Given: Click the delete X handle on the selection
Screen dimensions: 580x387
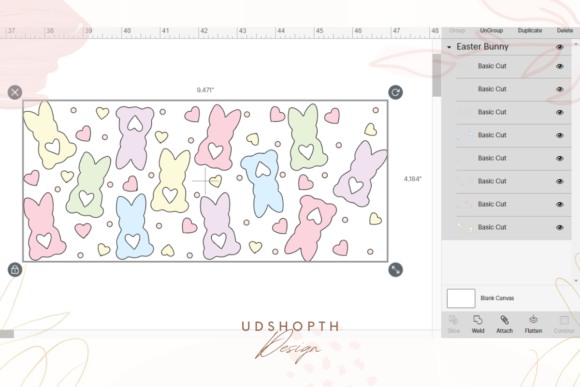Looking at the screenshot, I should 15,92.
